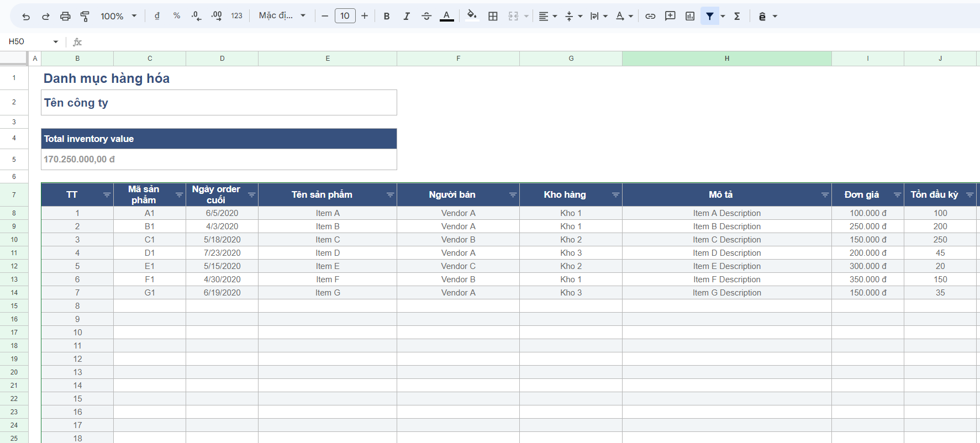Activate the Paint format roller icon
This screenshot has height=443, width=980.
85,17
